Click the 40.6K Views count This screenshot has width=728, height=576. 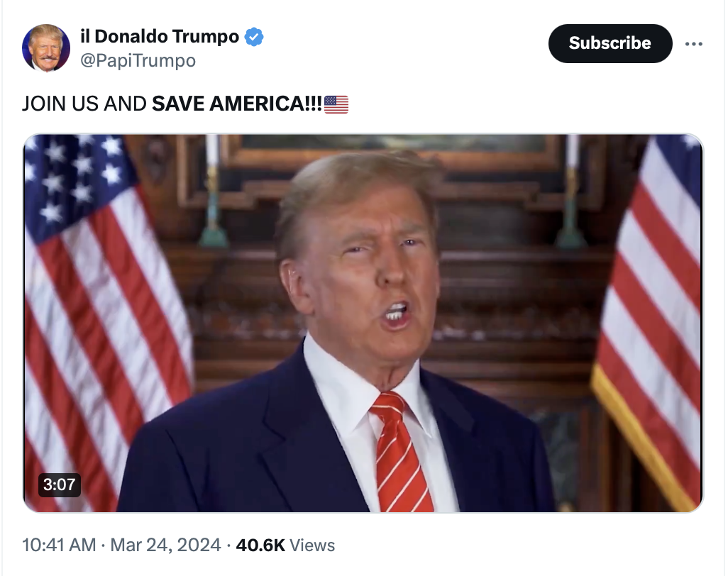[x=285, y=545]
